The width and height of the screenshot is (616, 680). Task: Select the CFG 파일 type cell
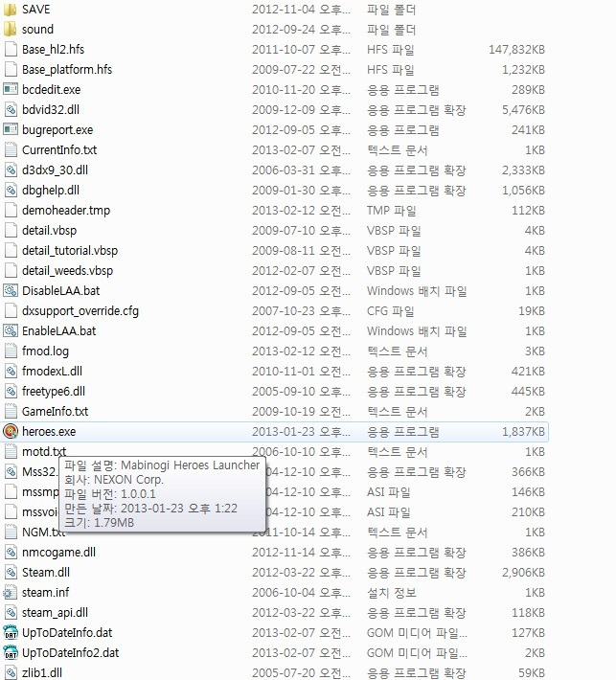tap(391, 311)
